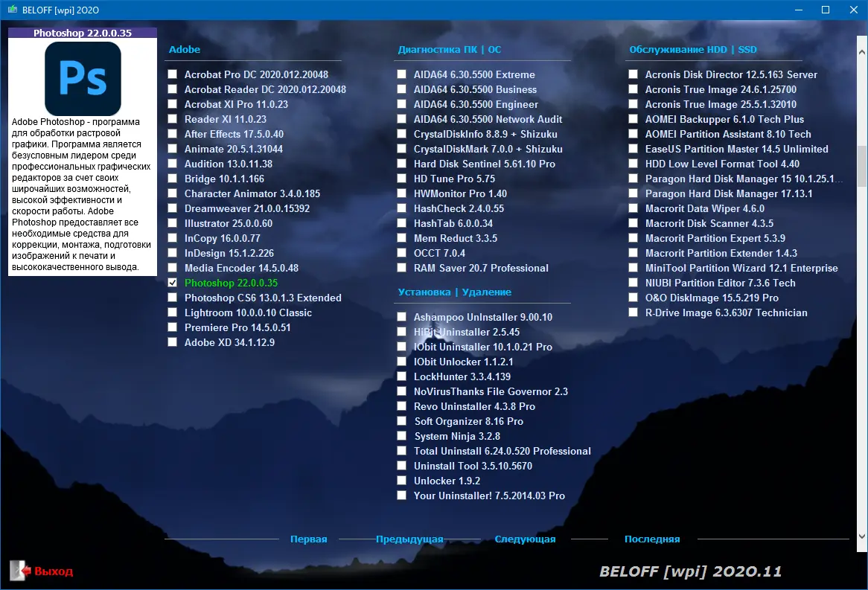Image resolution: width=868 pixels, height=590 pixels.
Task: Uncheck Photoshop 22.0.0.35 checkbox
Action: [x=173, y=282]
